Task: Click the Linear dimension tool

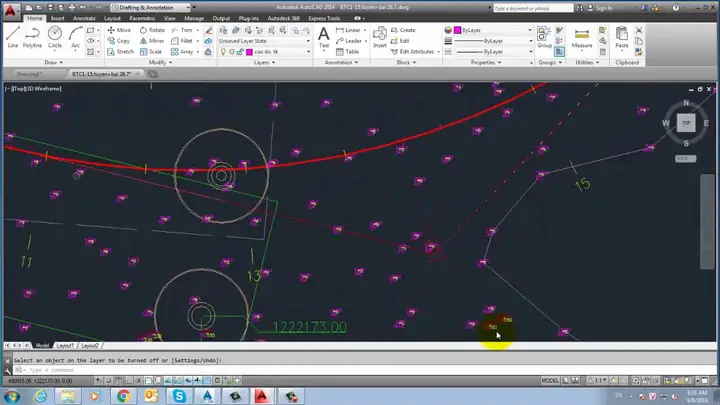Action: point(348,30)
